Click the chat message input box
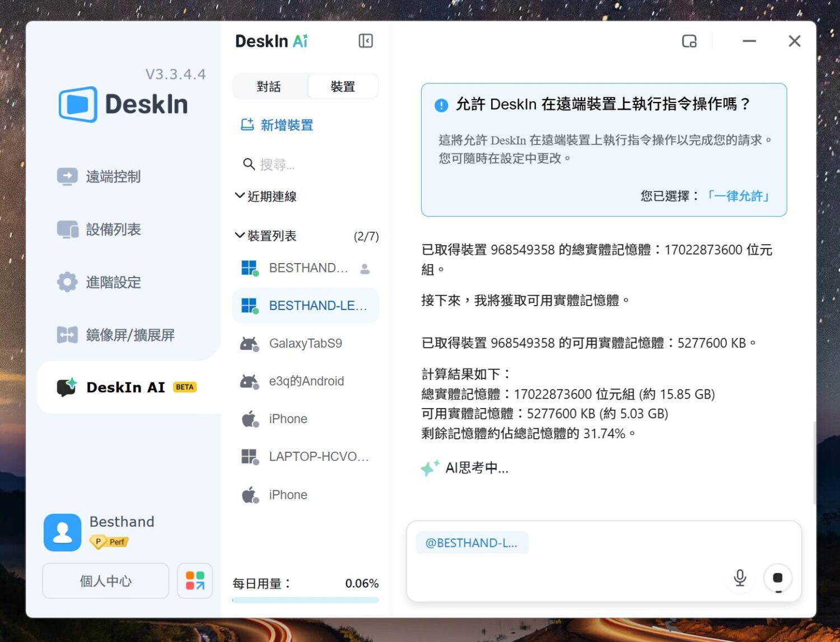 [x=604, y=561]
